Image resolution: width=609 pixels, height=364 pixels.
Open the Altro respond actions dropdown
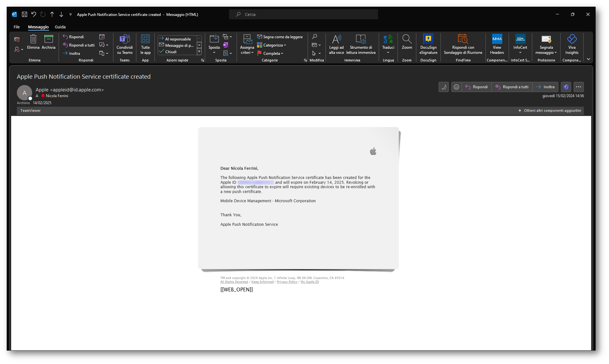pos(104,53)
